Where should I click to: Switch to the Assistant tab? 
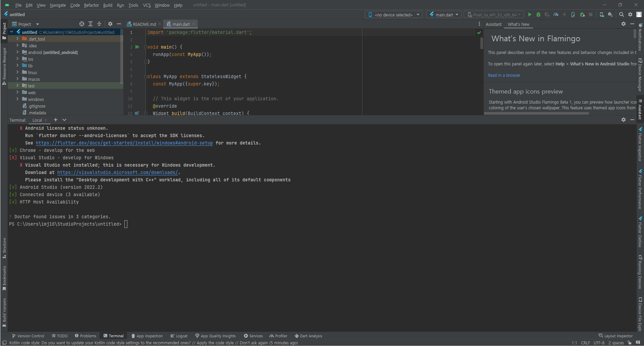pyautogui.click(x=493, y=24)
